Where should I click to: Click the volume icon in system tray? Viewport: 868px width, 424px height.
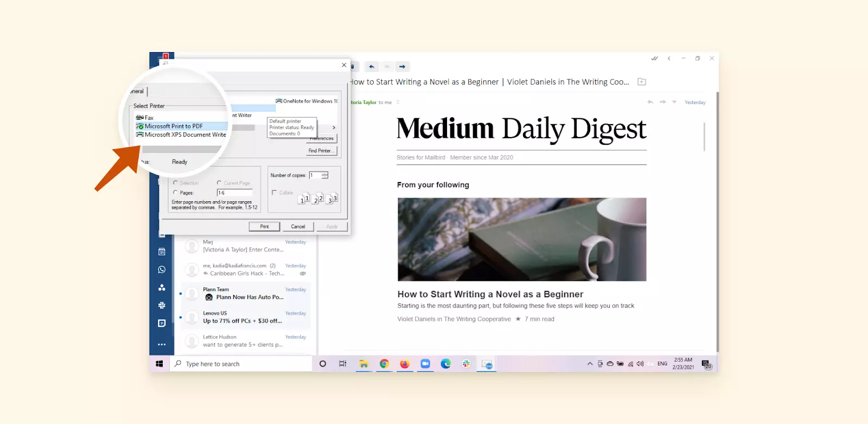click(x=640, y=364)
